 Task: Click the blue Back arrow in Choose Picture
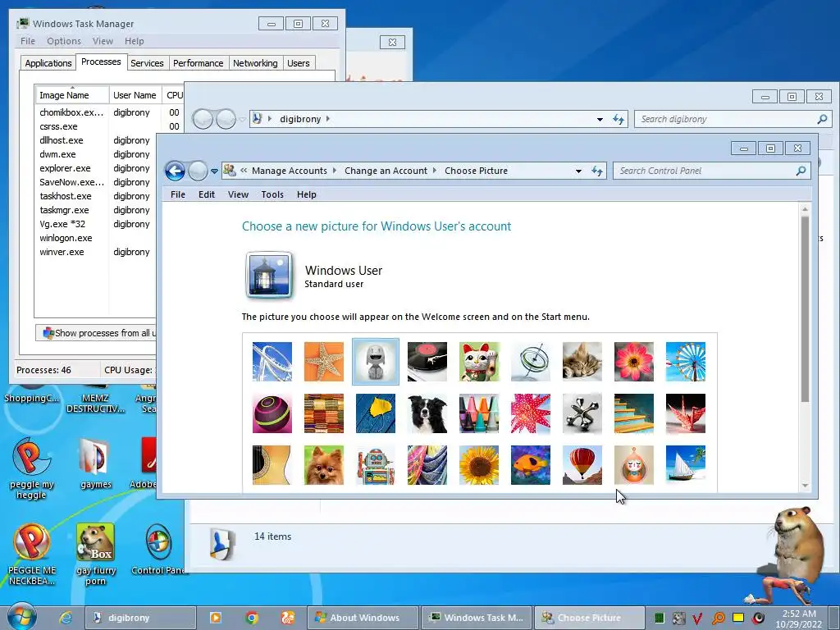tap(176, 171)
